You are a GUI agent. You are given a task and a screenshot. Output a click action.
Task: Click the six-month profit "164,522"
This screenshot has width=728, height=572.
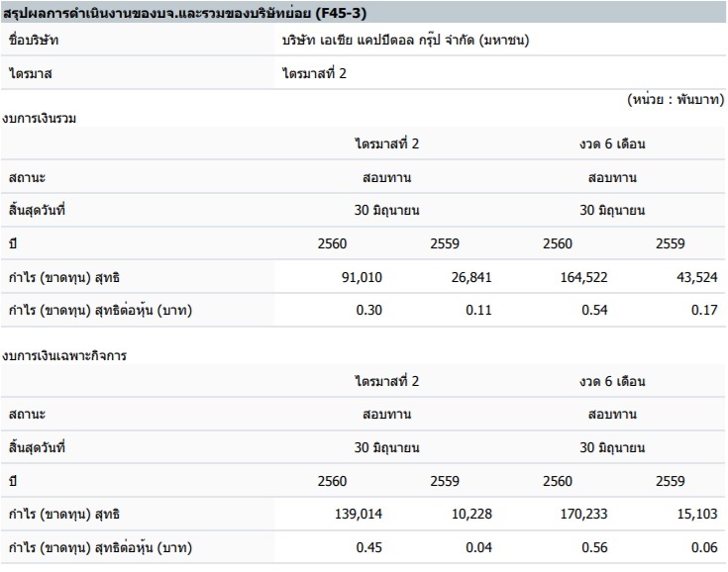click(x=583, y=277)
